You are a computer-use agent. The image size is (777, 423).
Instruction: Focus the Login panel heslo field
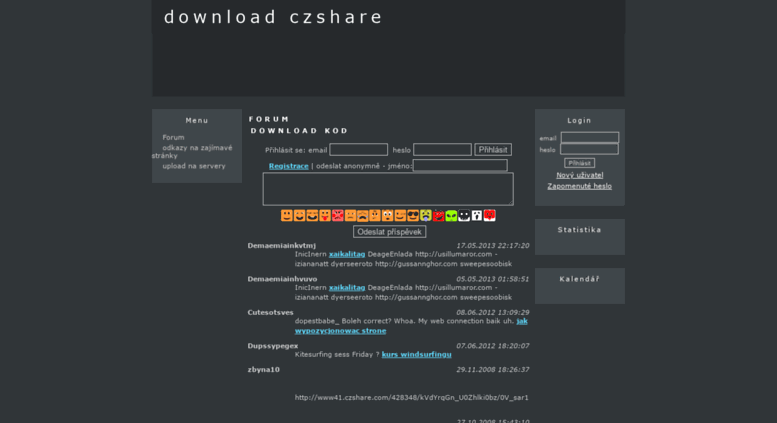(589, 149)
